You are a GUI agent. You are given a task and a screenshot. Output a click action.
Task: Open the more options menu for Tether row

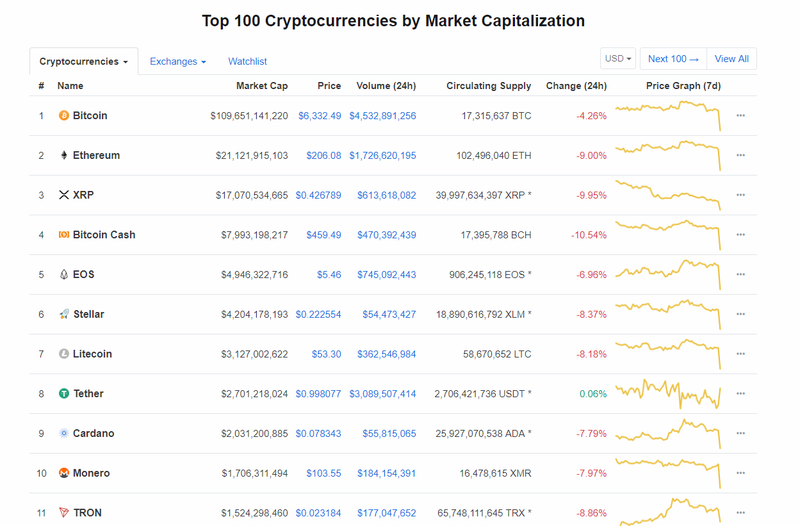click(x=740, y=393)
